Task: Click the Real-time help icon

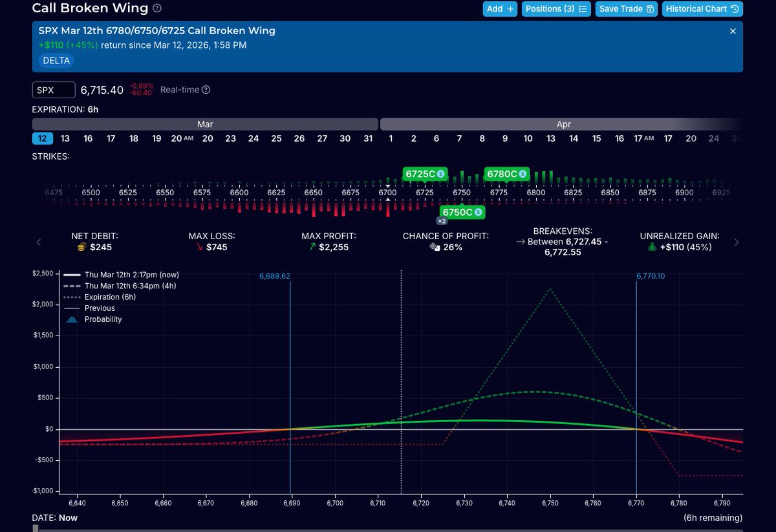Action: click(206, 90)
